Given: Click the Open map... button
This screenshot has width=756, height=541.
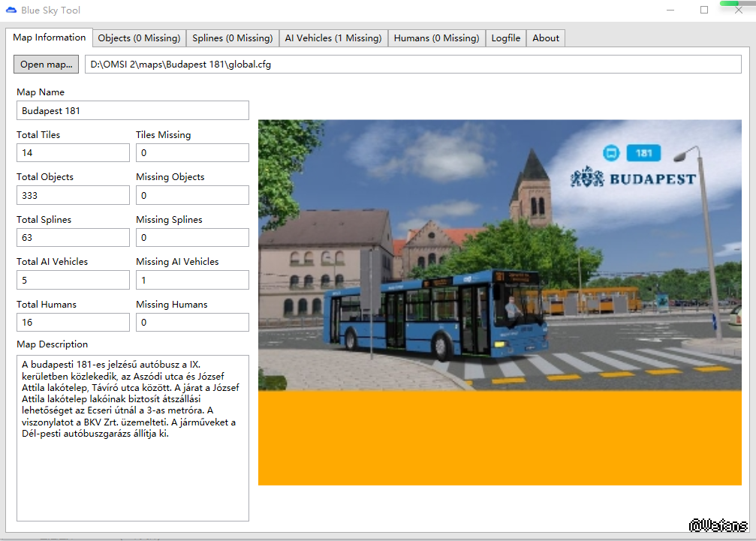Looking at the screenshot, I should pyautogui.click(x=46, y=65).
